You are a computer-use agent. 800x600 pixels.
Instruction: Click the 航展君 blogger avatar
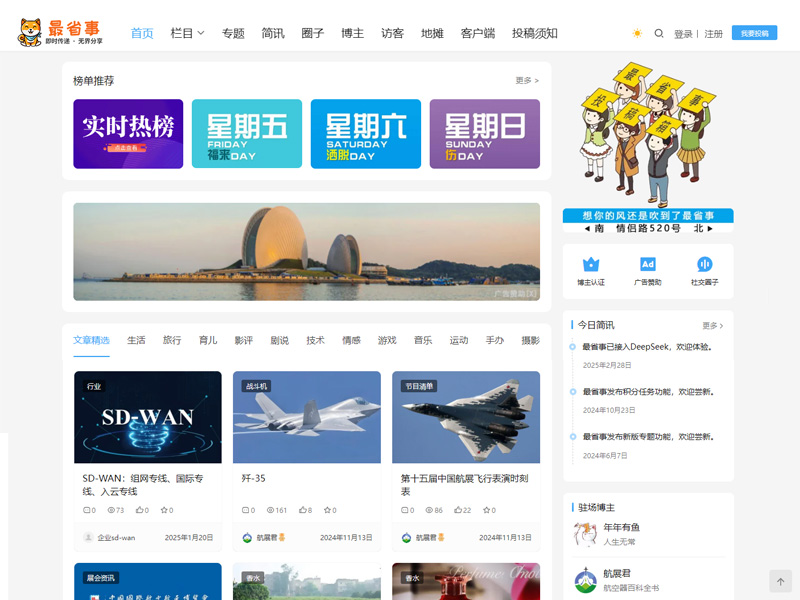[585, 580]
